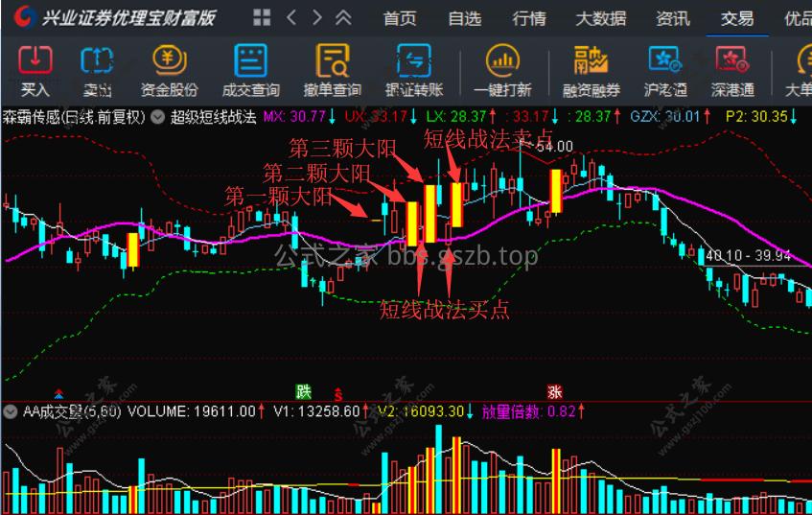Open 成交查询 trade query
Screen dimensions: 812x515
[x=250, y=71]
